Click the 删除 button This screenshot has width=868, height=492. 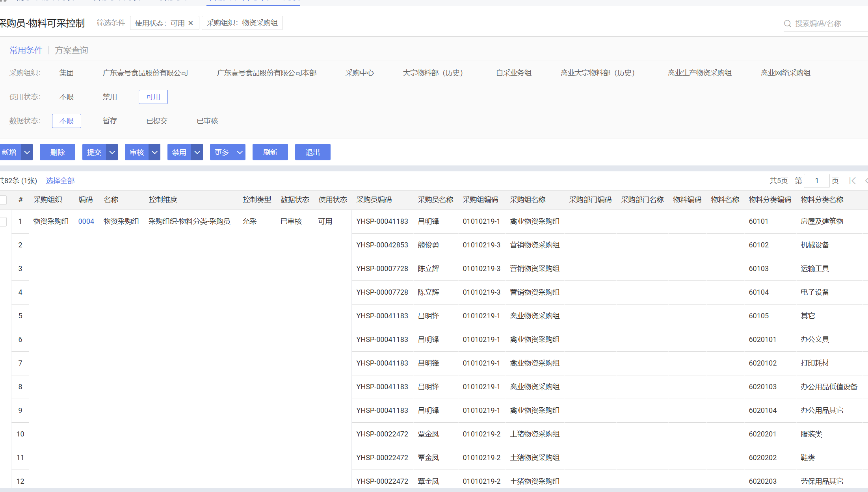pos(57,152)
